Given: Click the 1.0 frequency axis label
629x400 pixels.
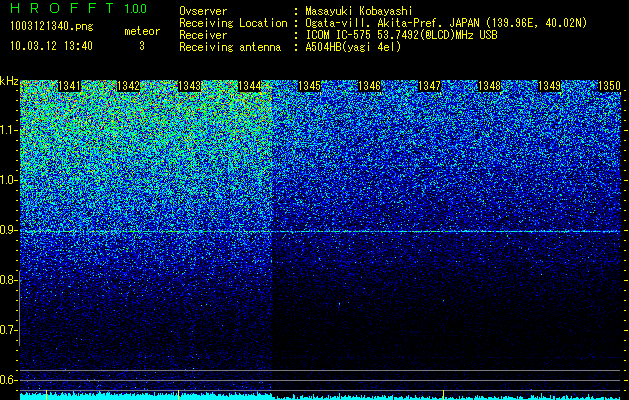Looking at the screenshot, I should [x=8, y=180].
